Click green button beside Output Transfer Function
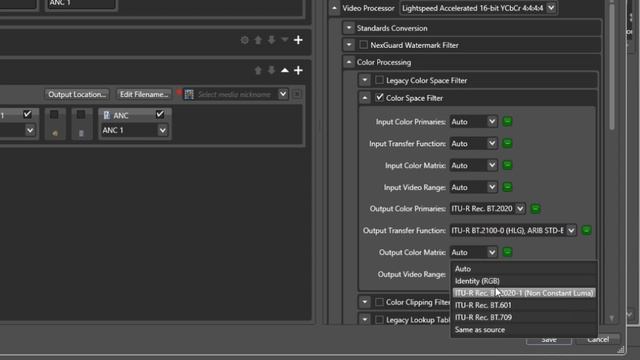The height and width of the screenshot is (360, 640). tap(587, 230)
